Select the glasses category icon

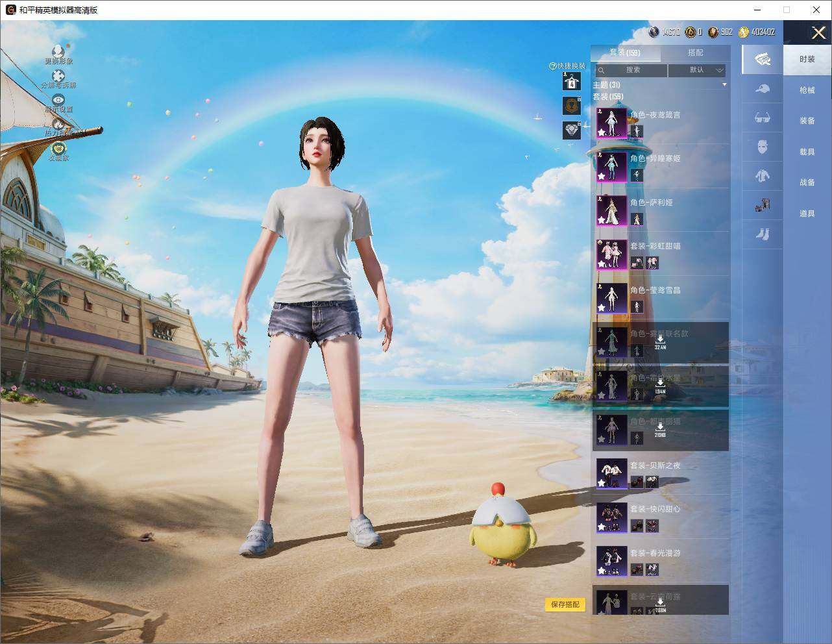[763, 118]
